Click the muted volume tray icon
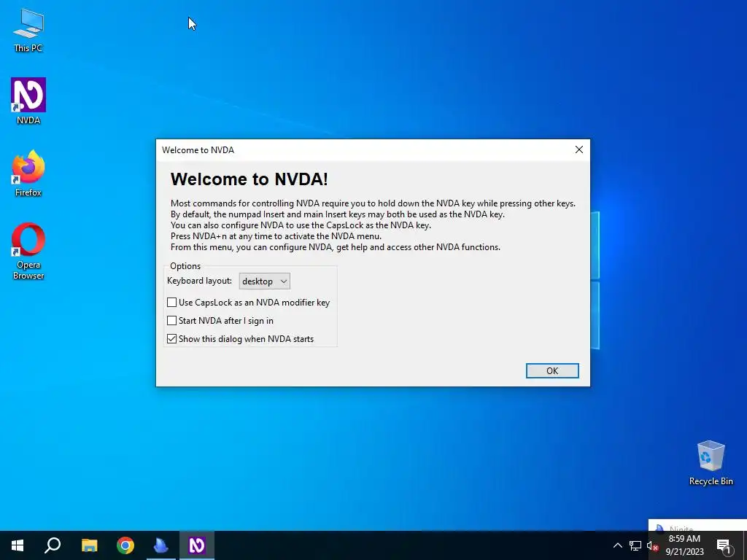 [x=653, y=545]
